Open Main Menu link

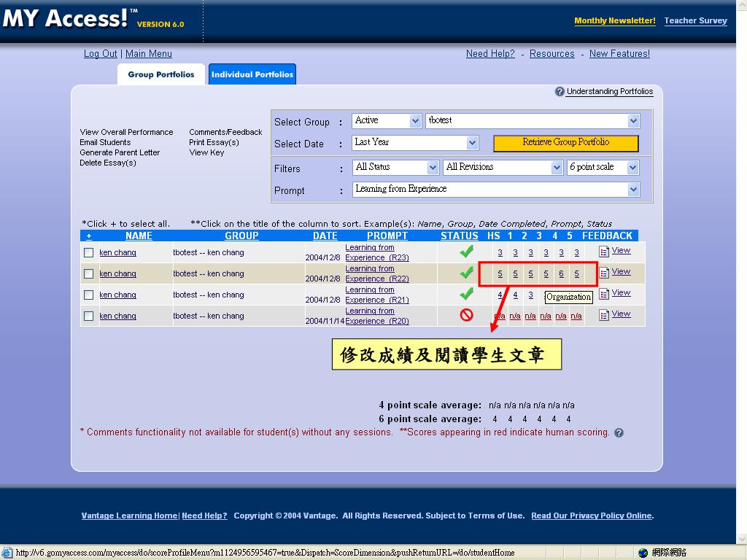pyautogui.click(x=149, y=54)
